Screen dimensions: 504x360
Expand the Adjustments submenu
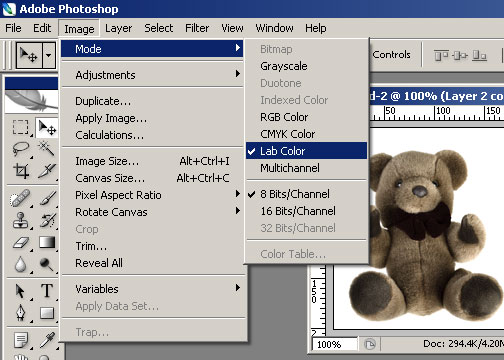152,75
